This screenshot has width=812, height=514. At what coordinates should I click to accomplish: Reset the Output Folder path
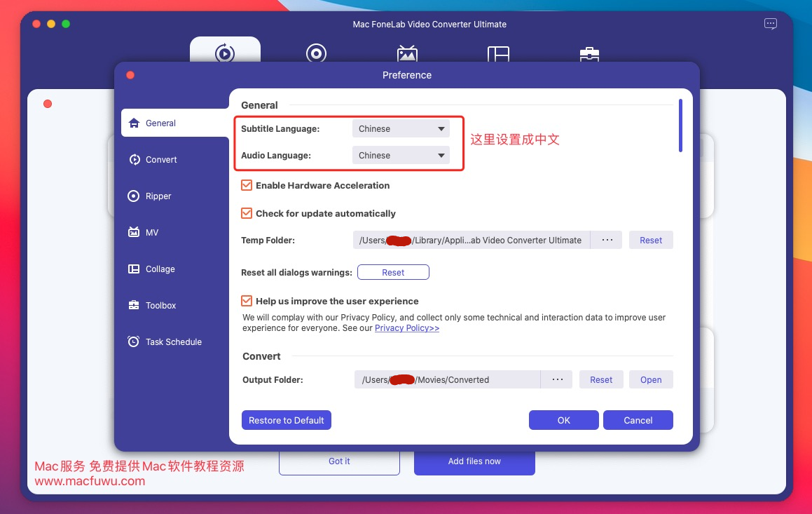(601, 379)
